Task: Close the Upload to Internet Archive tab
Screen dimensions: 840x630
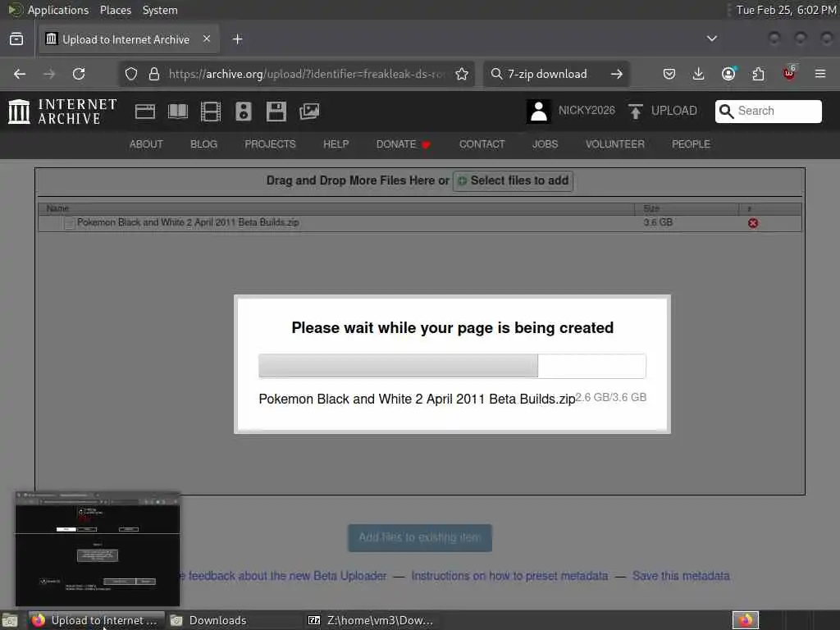Action: pyautogui.click(x=206, y=39)
